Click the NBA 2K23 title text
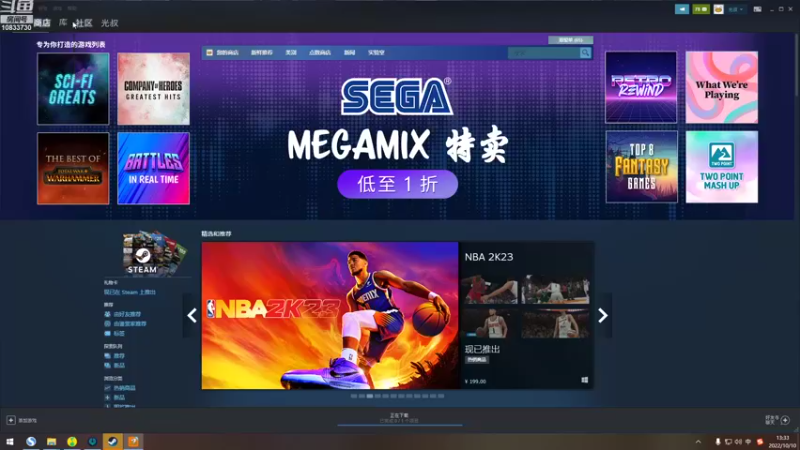Screen dimensions: 800x450 (489, 257)
